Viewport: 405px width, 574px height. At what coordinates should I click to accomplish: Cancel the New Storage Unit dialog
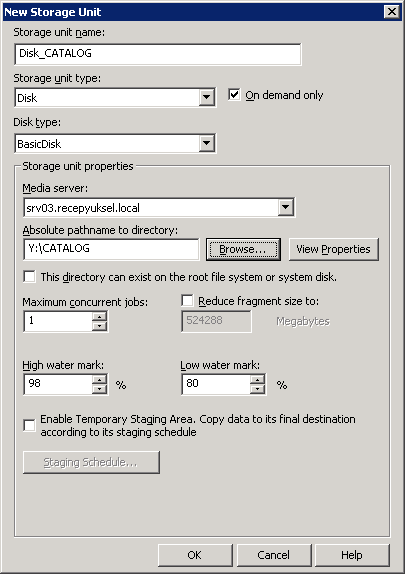274,555
